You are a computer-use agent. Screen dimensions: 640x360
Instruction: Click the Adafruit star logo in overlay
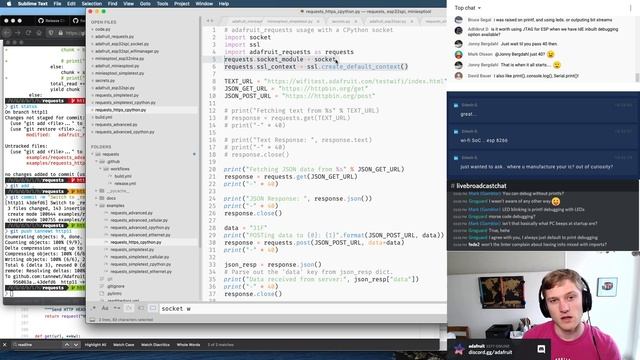pyautogui.click(x=459, y=349)
